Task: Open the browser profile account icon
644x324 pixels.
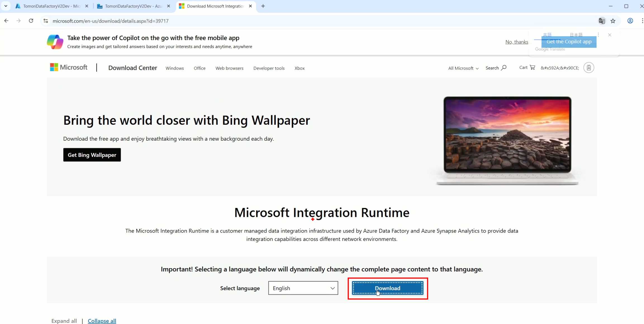Action: [630, 21]
